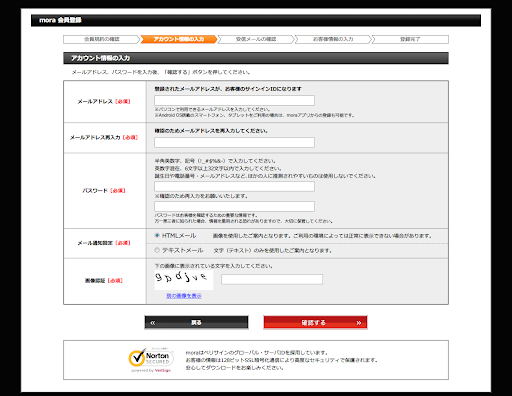Click the お客様情報の入力 step

[x=333, y=39]
